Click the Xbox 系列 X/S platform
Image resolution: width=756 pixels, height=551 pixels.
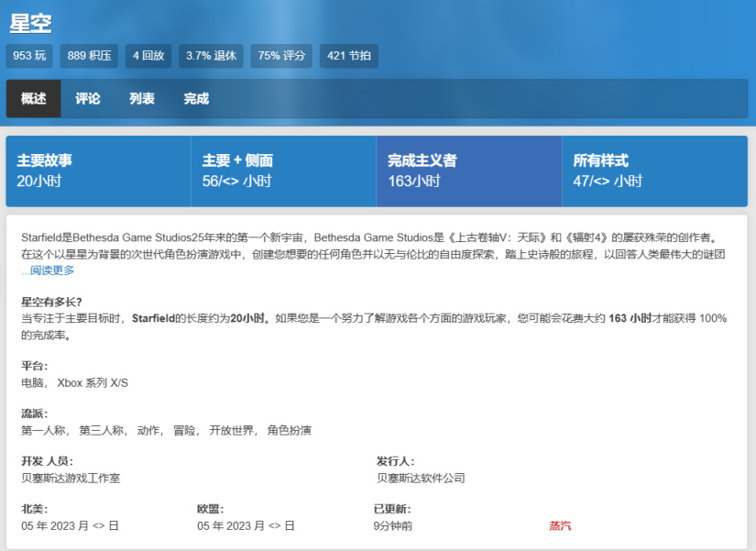click(x=93, y=383)
